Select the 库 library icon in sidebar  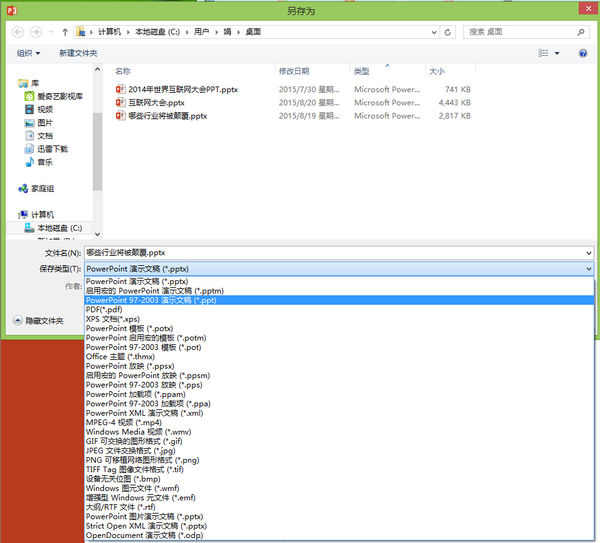(x=23, y=83)
